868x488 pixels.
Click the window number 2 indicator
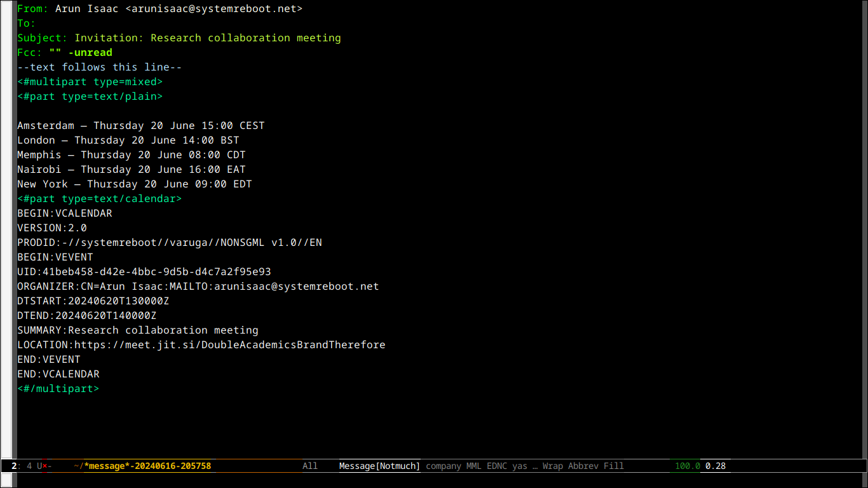14,466
